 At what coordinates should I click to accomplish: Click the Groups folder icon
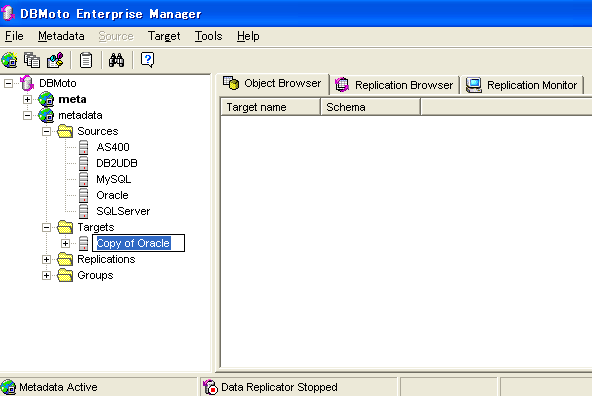65,275
